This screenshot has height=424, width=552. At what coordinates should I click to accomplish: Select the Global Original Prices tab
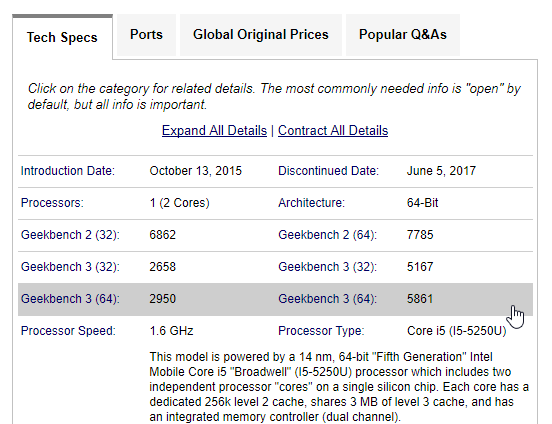(261, 35)
